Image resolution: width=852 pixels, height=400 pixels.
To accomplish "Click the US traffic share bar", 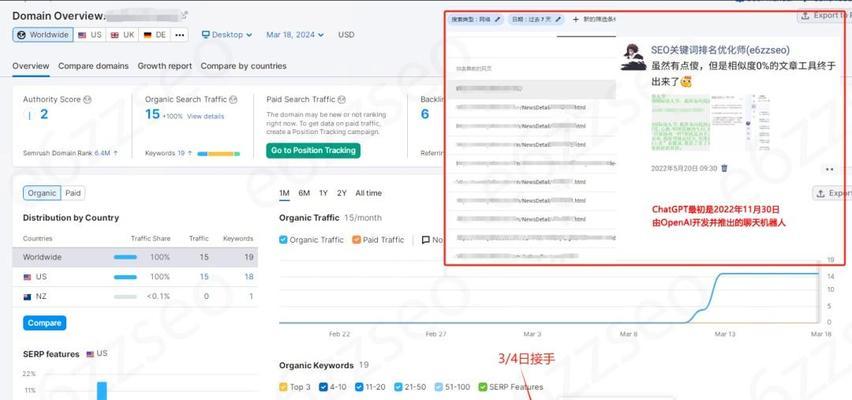I will 125,277.
